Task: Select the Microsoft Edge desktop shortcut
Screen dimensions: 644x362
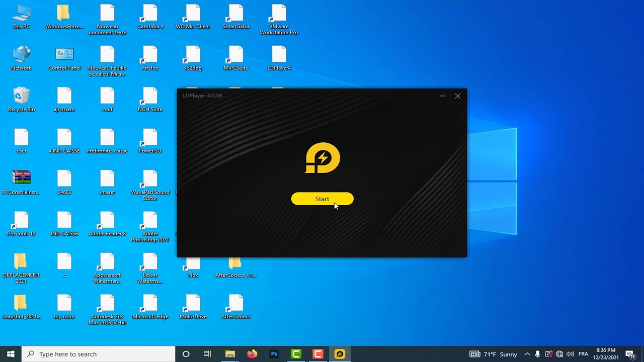Action: (150, 307)
